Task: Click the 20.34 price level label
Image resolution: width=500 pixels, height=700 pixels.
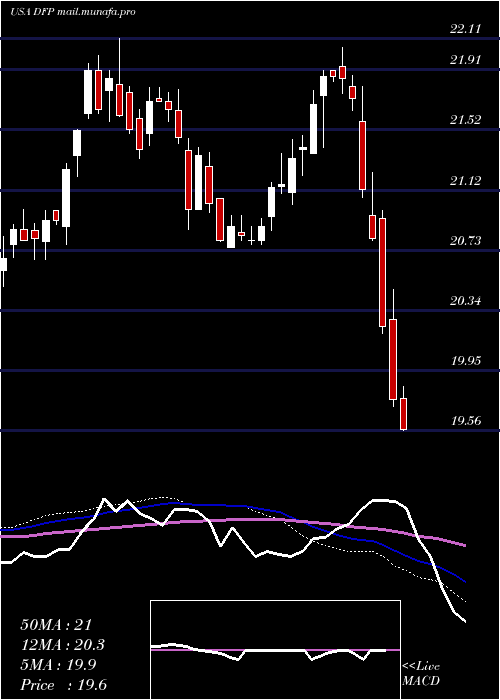Action: point(466,300)
